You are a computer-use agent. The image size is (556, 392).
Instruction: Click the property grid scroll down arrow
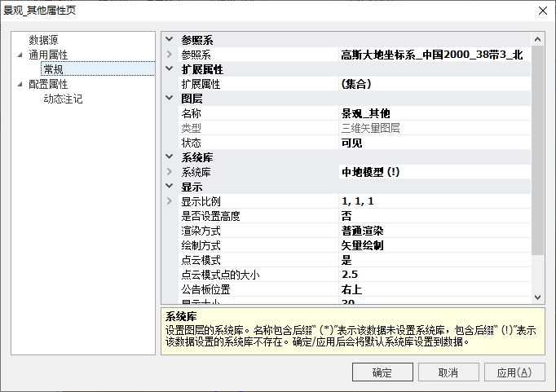(x=537, y=298)
